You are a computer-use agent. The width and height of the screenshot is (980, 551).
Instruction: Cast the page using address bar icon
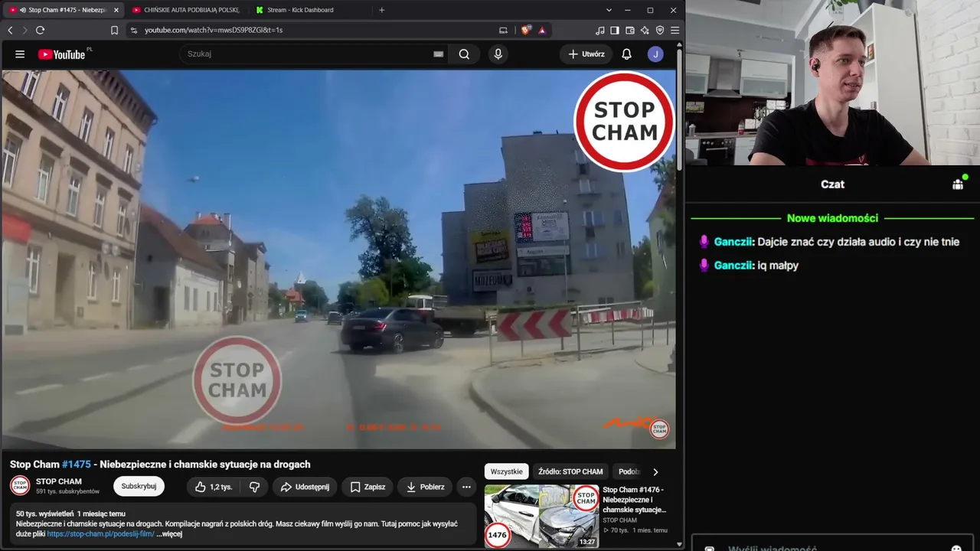503,30
